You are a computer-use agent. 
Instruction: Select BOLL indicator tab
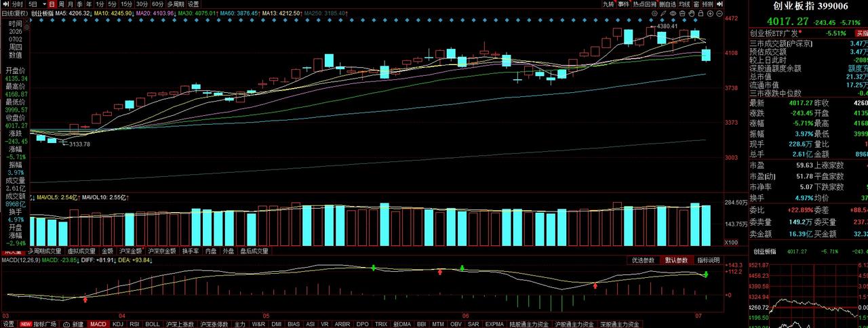153,324
